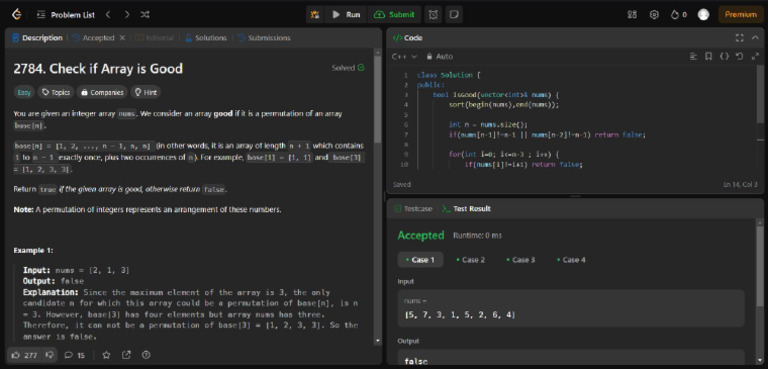Screen dimensions: 768x369
Task: Click the Premium button
Action: pyautogui.click(x=741, y=15)
